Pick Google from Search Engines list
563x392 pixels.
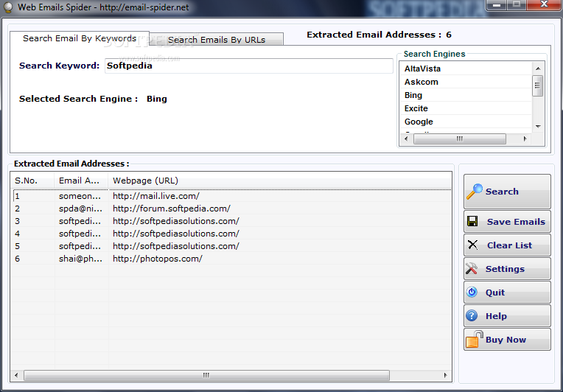[x=465, y=122]
